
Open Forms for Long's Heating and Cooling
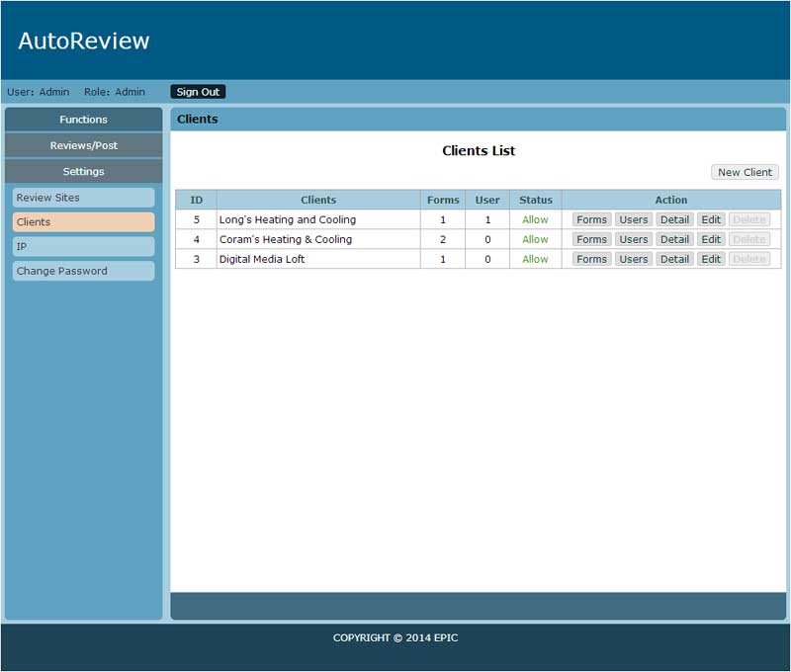click(591, 219)
